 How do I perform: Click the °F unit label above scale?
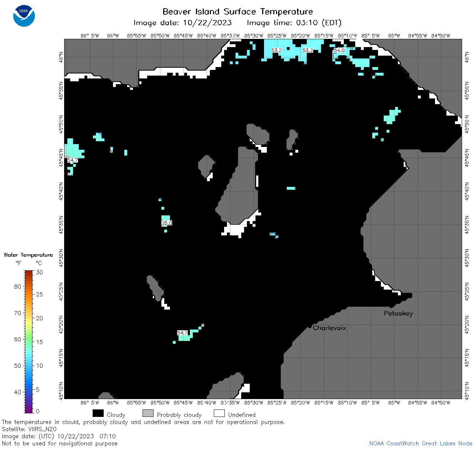click(x=19, y=263)
